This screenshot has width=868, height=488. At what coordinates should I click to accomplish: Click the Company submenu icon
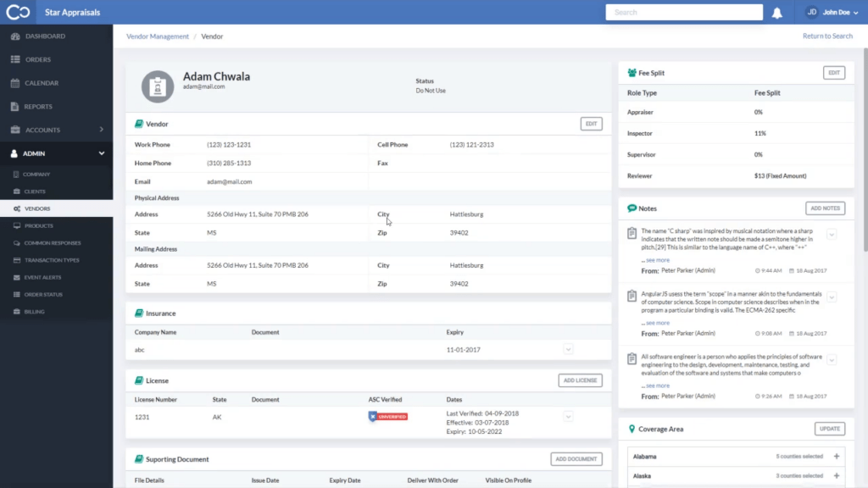(x=16, y=175)
